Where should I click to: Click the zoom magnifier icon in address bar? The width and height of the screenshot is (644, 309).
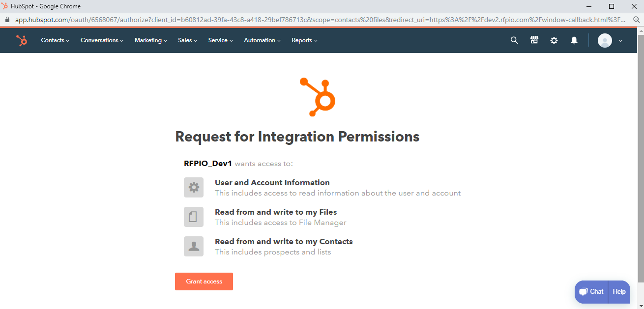tap(636, 20)
